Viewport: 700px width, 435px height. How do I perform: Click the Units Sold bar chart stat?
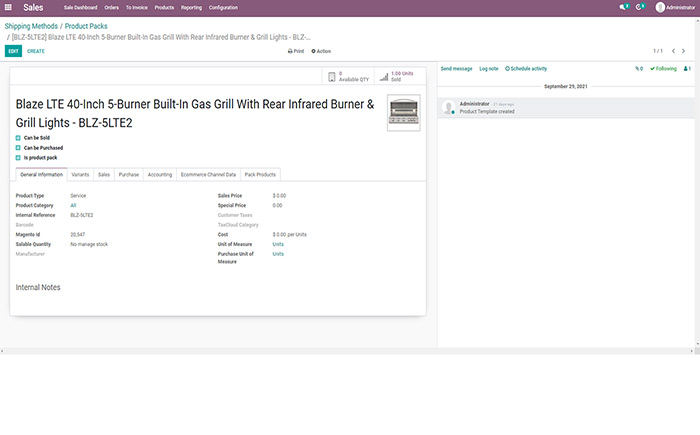click(x=398, y=76)
